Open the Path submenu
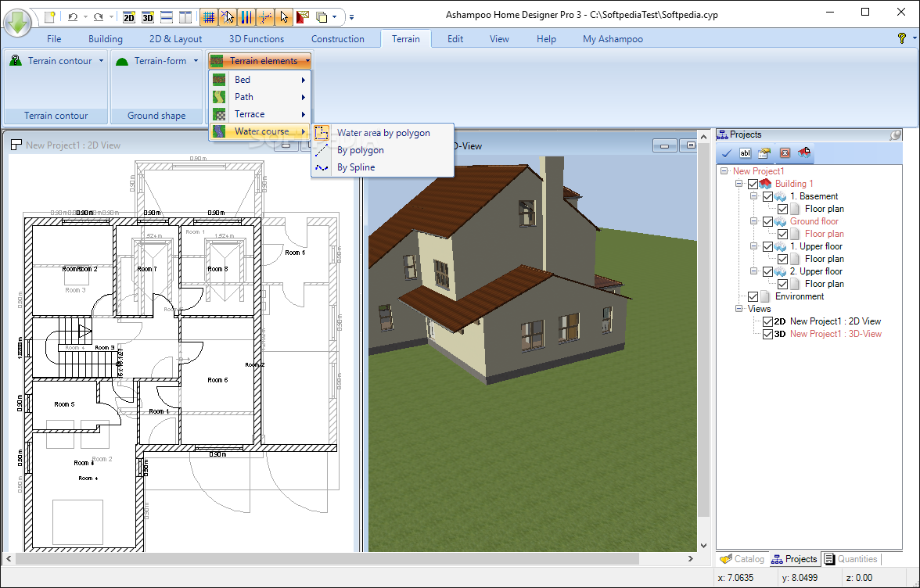 [x=260, y=97]
